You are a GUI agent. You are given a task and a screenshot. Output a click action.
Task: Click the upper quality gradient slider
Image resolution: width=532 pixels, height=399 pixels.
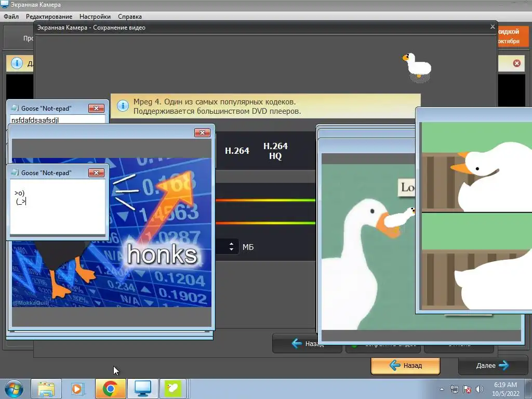[265, 200]
